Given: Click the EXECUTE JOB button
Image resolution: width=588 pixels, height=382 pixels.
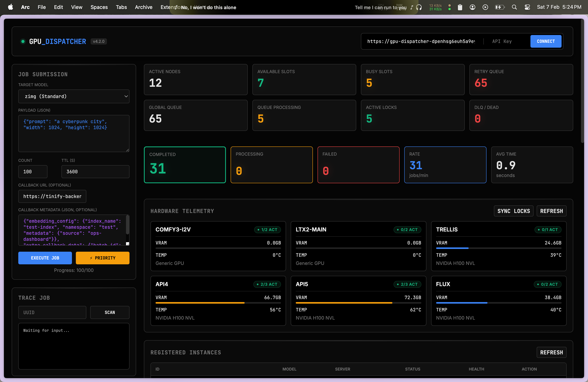Looking at the screenshot, I should tap(45, 258).
